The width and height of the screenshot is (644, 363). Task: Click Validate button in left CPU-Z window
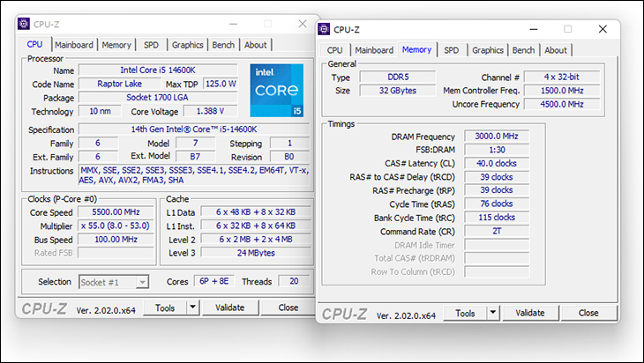pos(229,307)
